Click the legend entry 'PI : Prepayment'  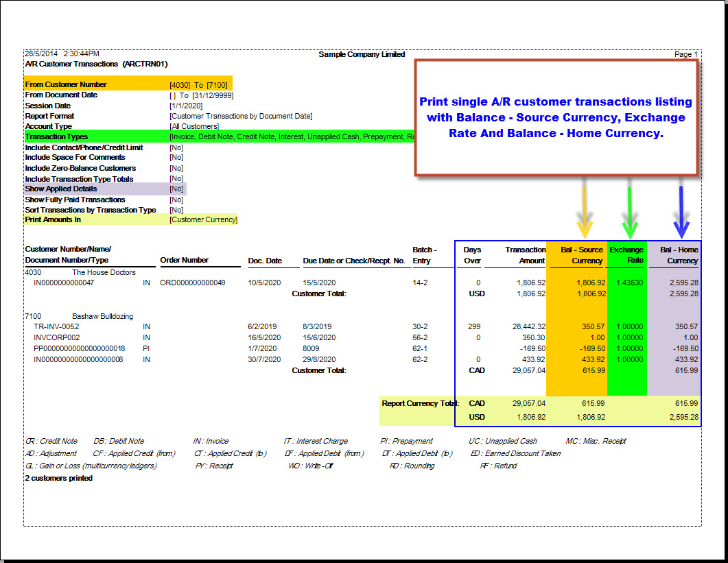407,441
